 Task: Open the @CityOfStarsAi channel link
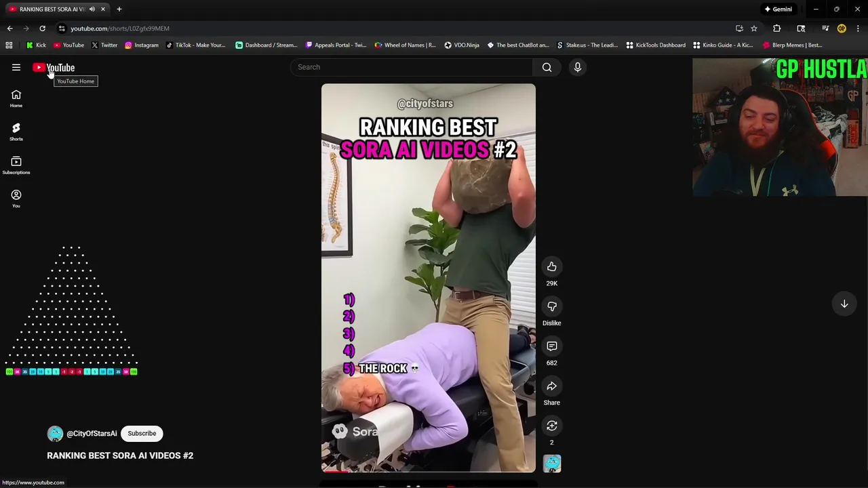tap(92, 433)
